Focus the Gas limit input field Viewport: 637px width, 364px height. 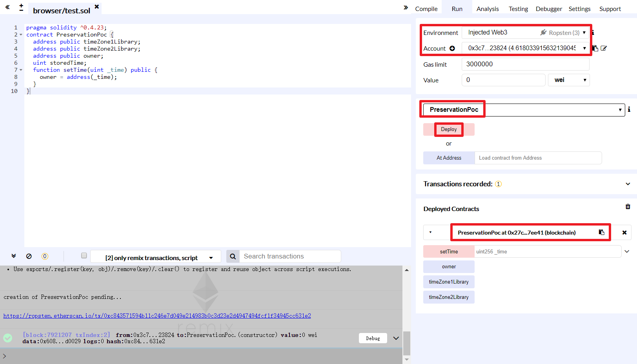(x=526, y=64)
